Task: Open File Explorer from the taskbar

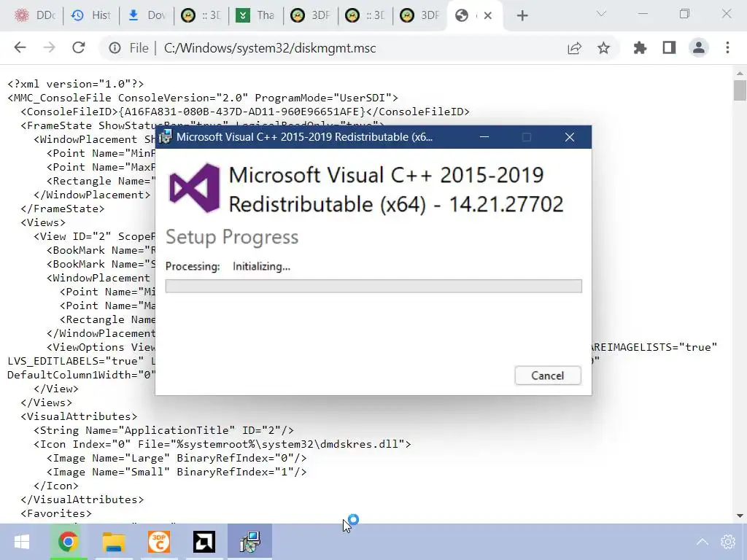Action: point(114,542)
